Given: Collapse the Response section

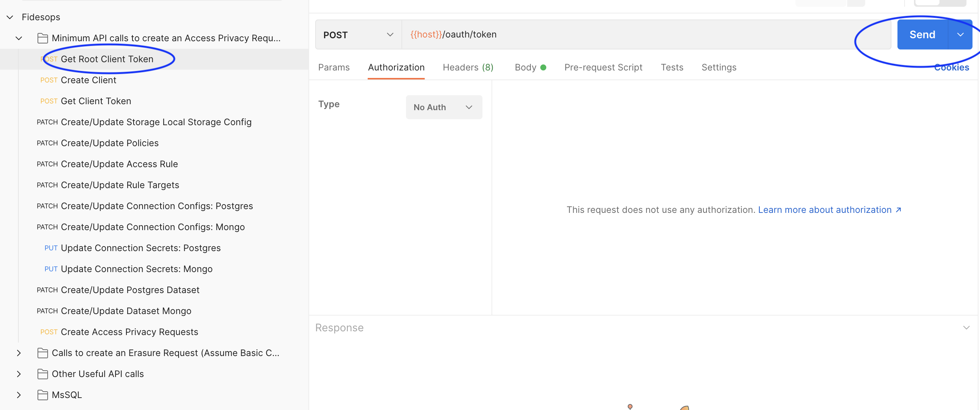Looking at the screenshot, I should tap(966, 327).
